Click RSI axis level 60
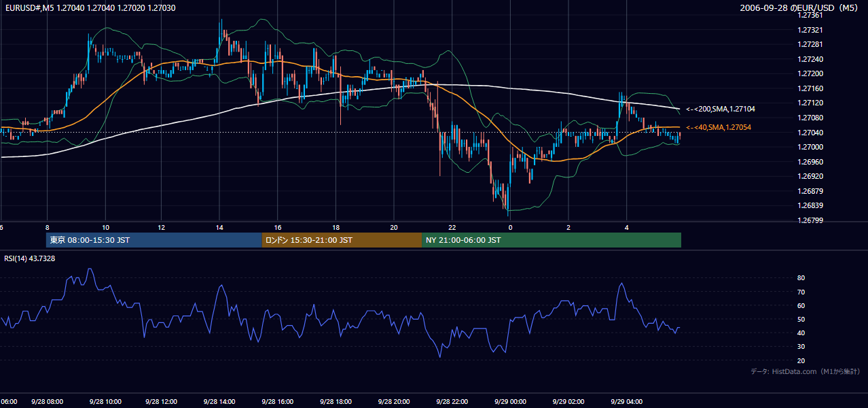 (x=801, y=305)
